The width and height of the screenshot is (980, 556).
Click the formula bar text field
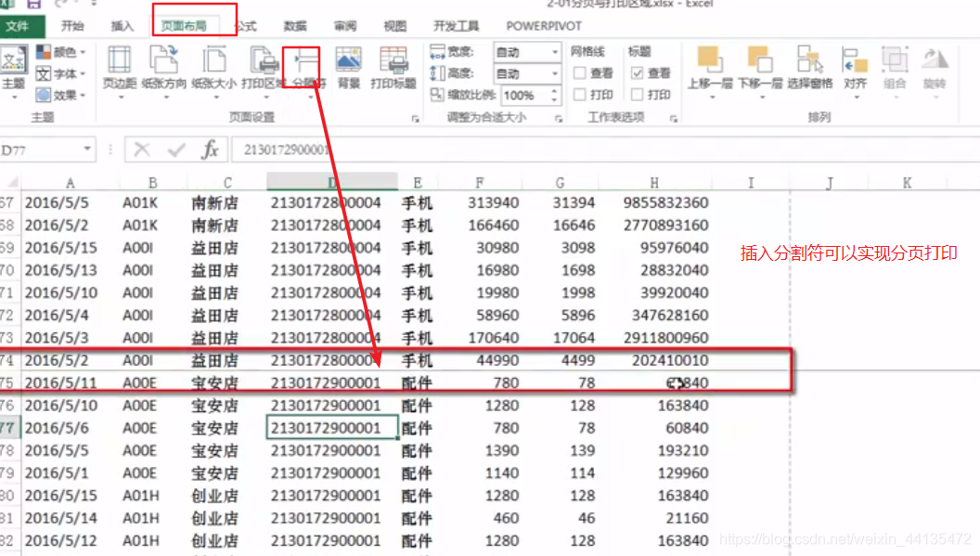click(606, 149)
